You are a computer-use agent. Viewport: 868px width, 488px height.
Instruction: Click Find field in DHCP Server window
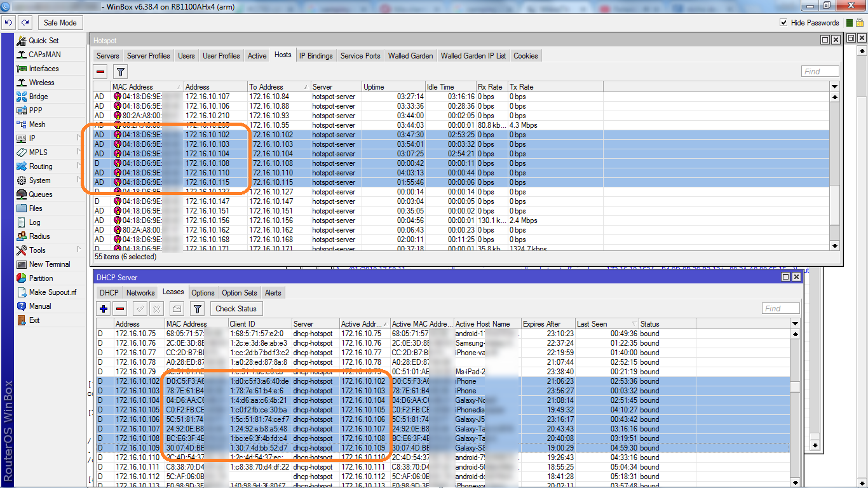click(781, 309)
